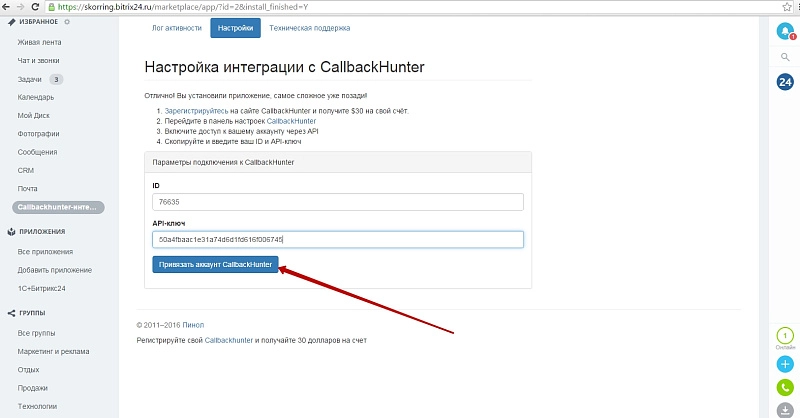Go back with browser back arrow
Image resolution: width=800 pixels, height=418 pixels.
(6, 6)
